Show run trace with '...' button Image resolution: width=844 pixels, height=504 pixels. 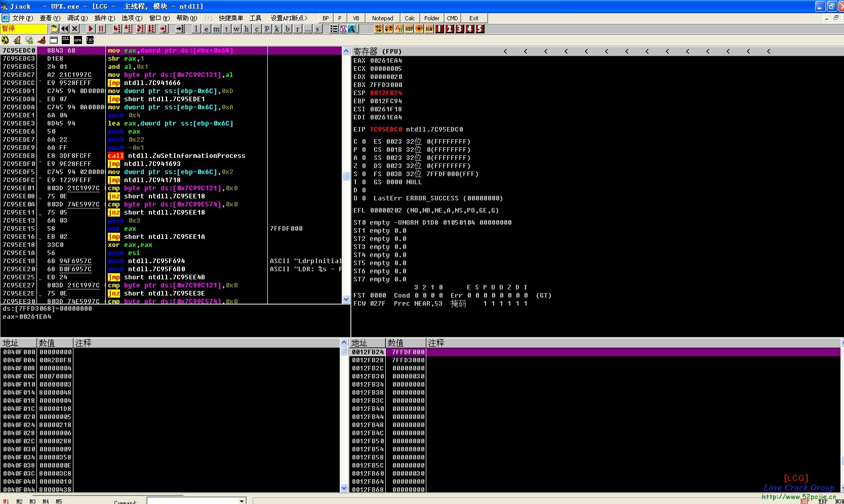308,29
